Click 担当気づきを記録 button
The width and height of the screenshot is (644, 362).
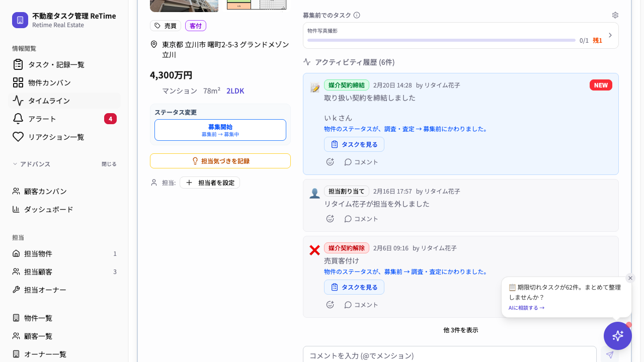220,161
